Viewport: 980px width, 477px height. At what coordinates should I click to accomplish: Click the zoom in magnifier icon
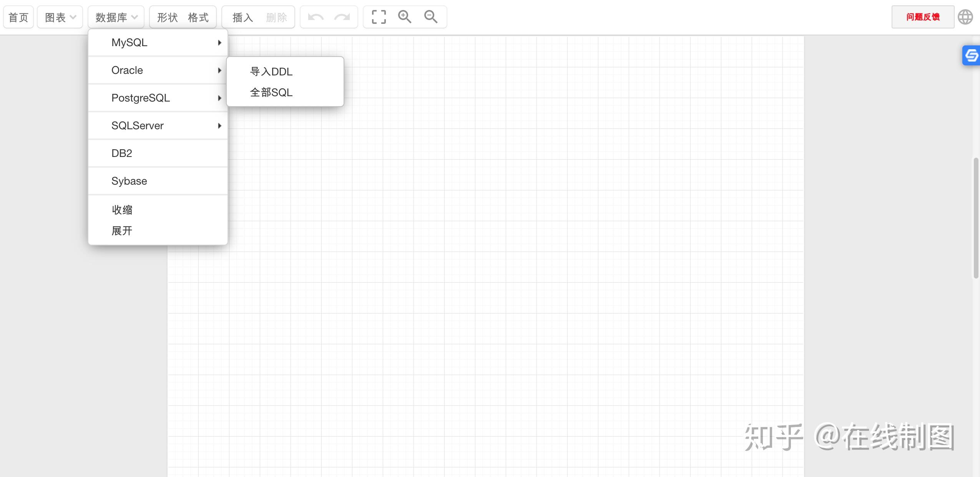(404, 17)
